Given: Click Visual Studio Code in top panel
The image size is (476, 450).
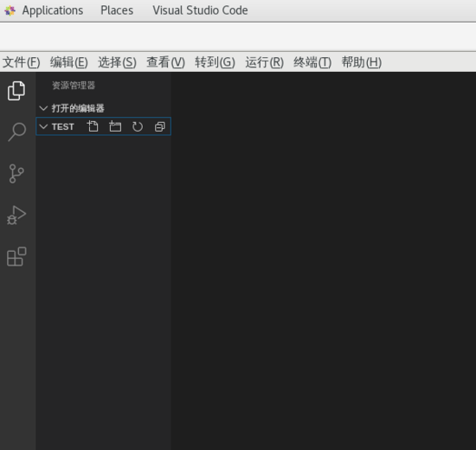Looking at the screenshot, I should [200, 10].
